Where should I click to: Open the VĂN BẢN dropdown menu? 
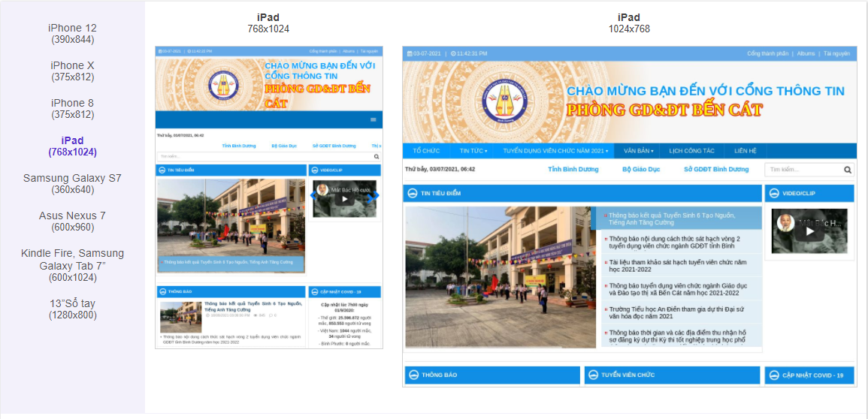(638, 151)
